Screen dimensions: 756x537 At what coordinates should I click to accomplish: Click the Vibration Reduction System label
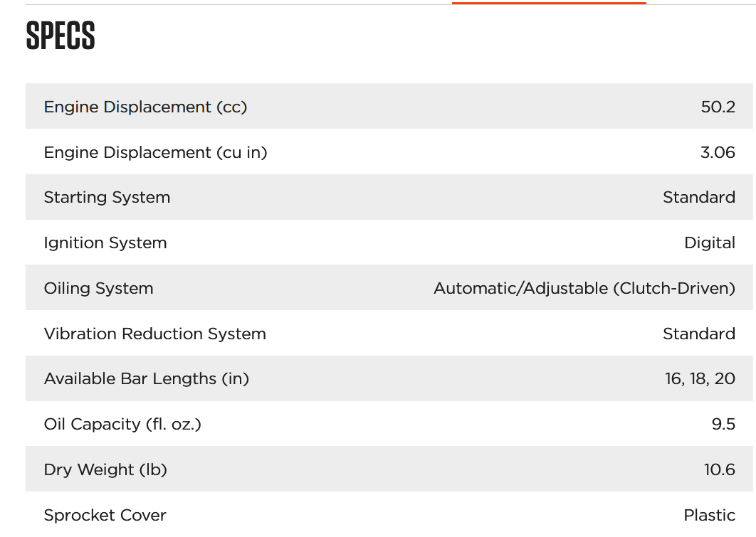tap(154, 334)
